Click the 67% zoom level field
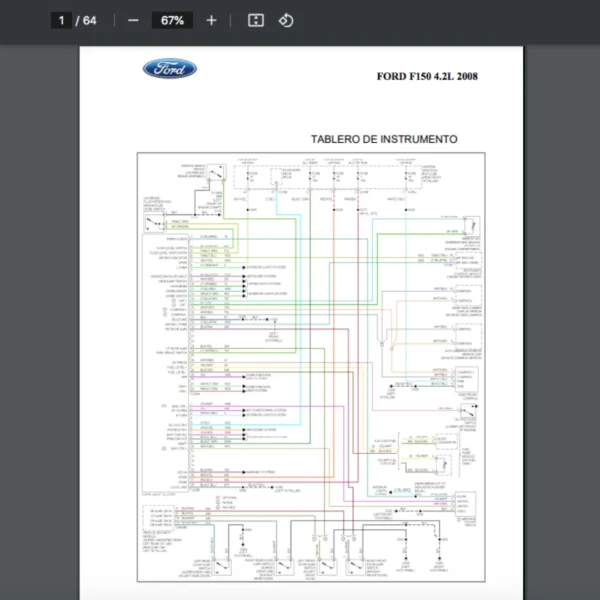The width and height of the screenshot is (600, 600). coord(172,20)
